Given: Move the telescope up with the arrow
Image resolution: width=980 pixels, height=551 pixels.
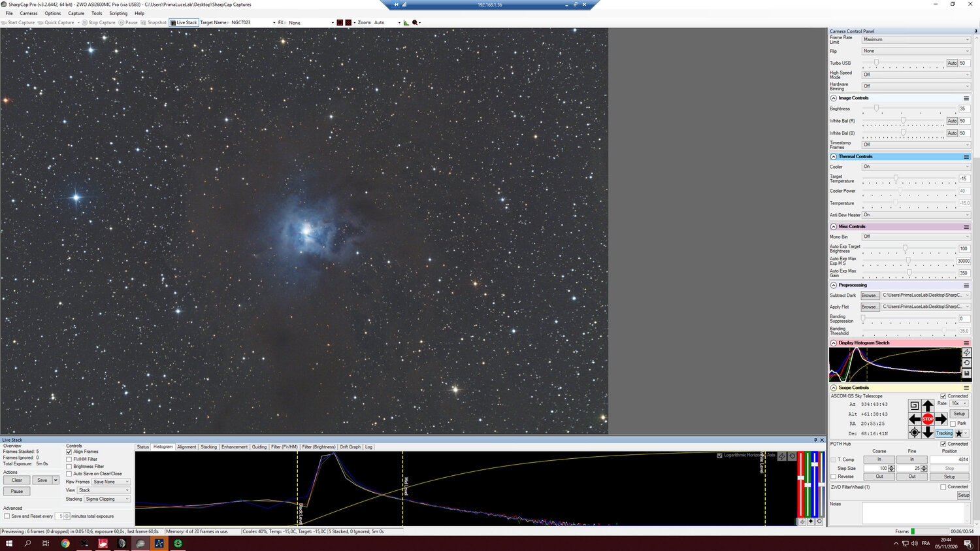Looking at the screenshot, I should (928, 406).
